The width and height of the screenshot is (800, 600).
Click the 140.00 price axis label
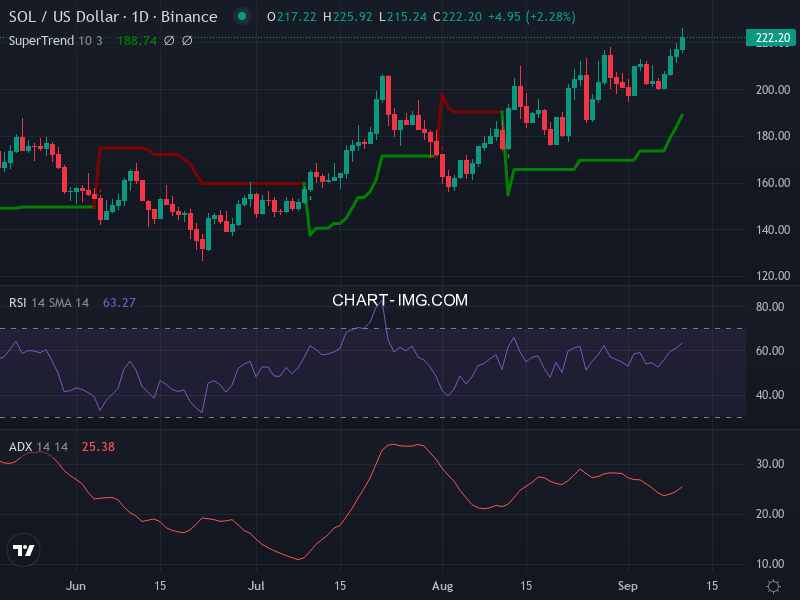[771, 230]
